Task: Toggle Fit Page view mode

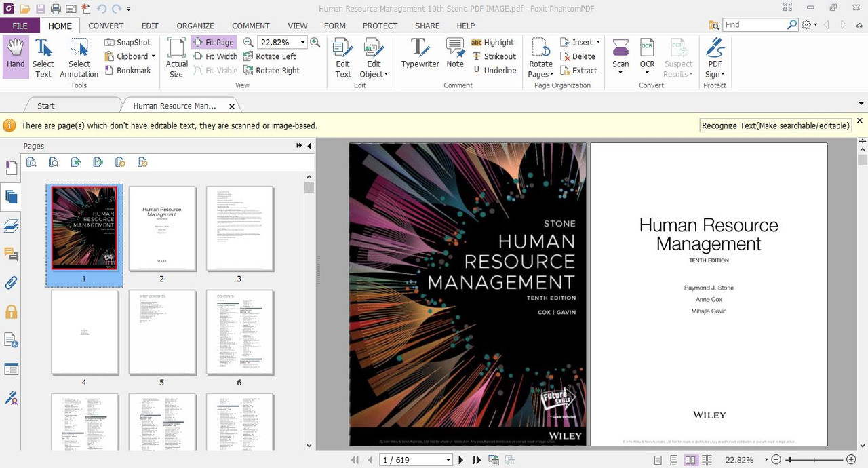Action: (214, 42)
